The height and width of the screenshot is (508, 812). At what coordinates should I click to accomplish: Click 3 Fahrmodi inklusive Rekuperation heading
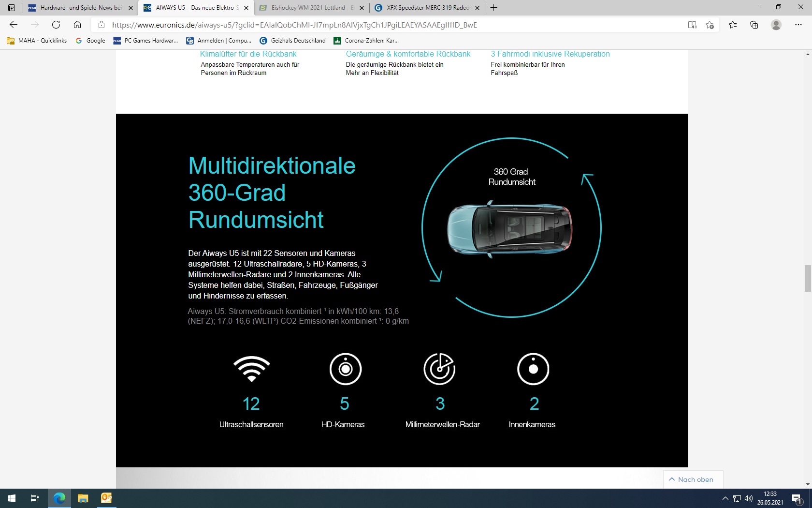click(x=550, y=54)
